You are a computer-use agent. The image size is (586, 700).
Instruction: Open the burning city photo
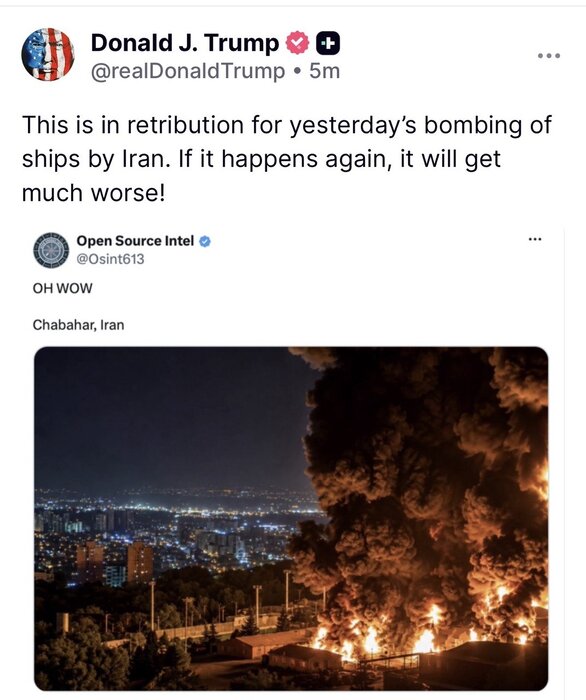[291, 518]
